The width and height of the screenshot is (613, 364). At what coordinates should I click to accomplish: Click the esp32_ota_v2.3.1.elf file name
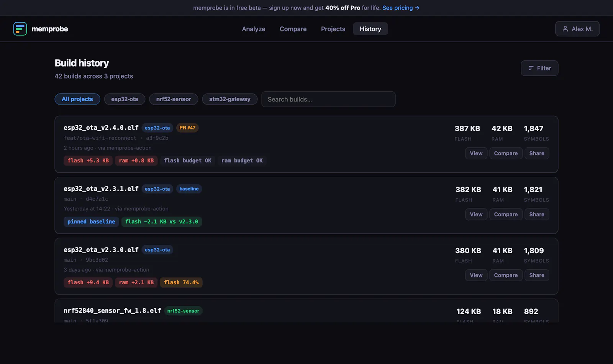101,189
